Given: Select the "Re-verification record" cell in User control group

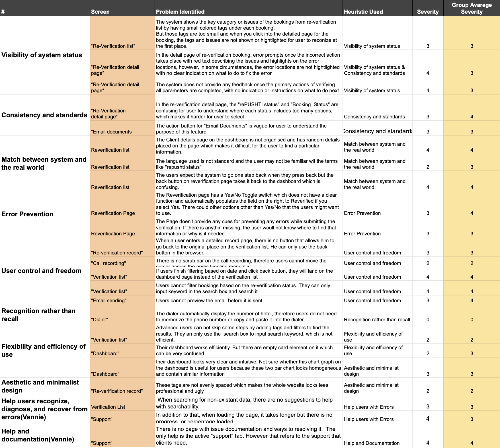Looking at the screenshot, I should (122, 247).
